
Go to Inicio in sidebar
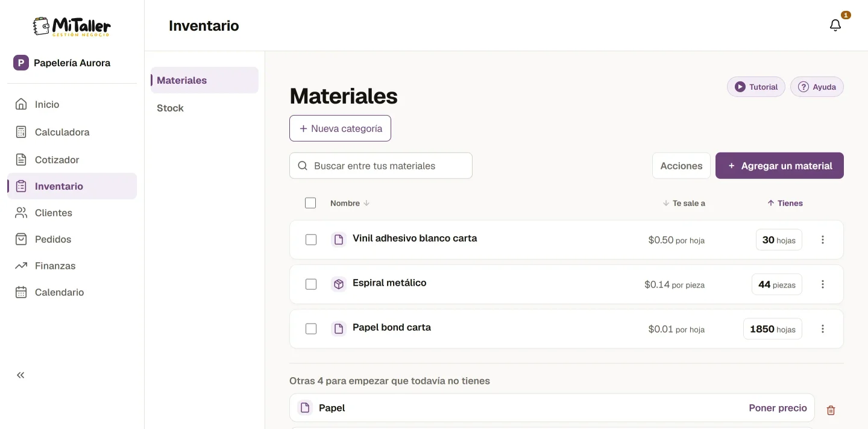coord(72,104)
